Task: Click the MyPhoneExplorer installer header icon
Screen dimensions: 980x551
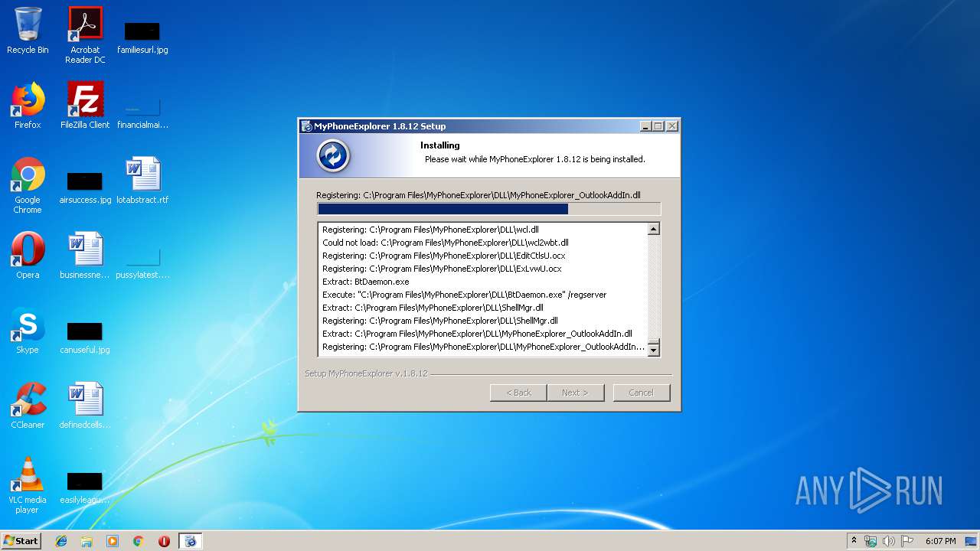Action: [x=333, y=156]
